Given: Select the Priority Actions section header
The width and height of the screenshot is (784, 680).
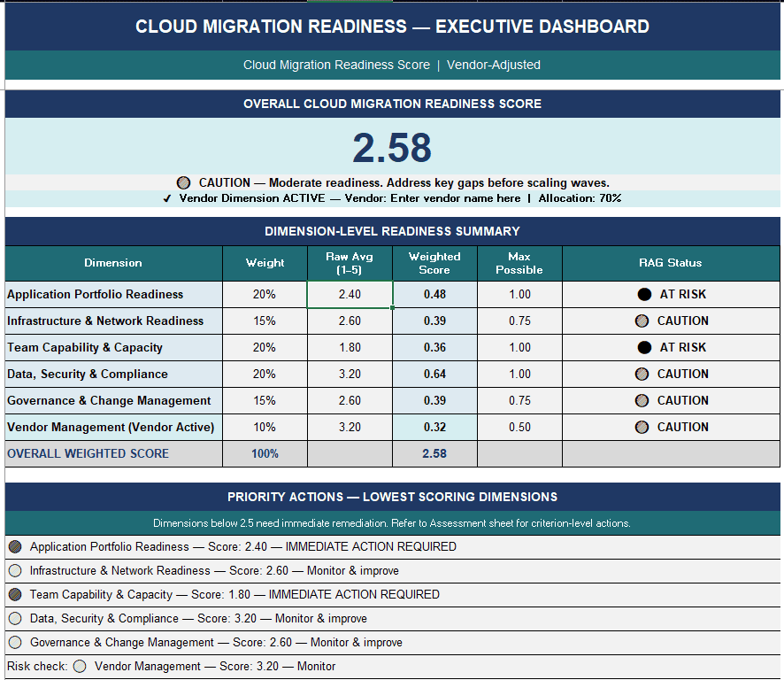Looking at the screenshot, I should point(393,497).
